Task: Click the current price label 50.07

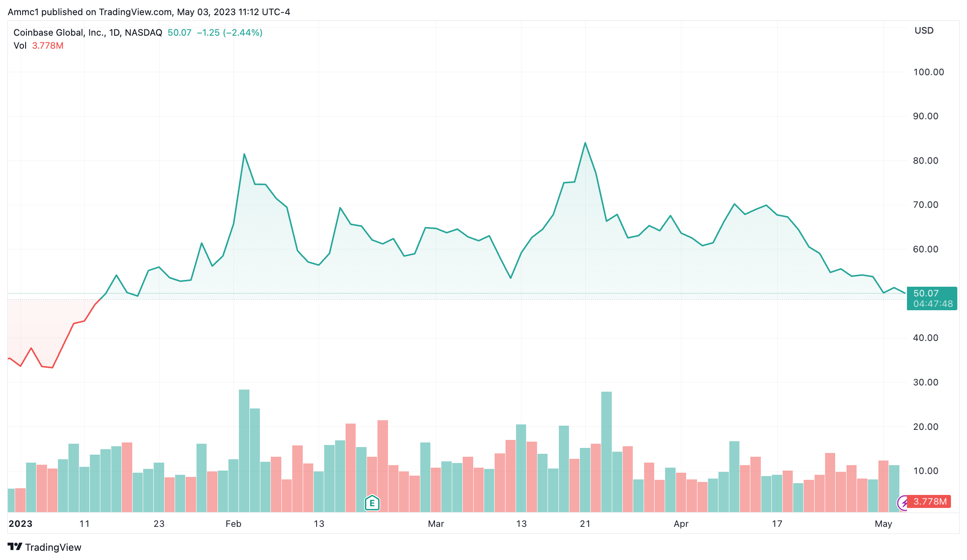Action: 926,293
